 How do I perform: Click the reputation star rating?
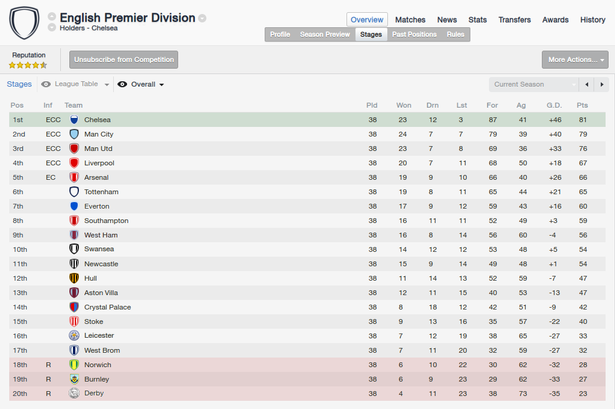pyautogui.click(x=28, y=65)
